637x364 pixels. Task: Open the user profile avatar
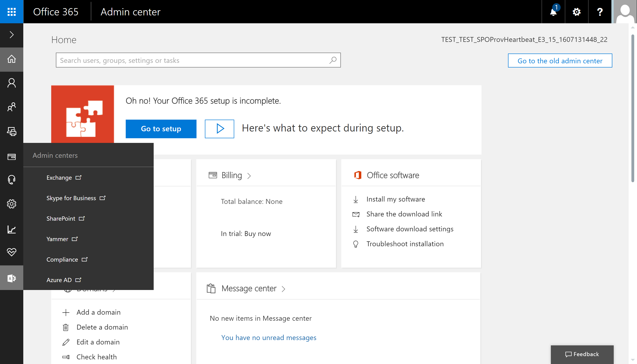(x=625, y=11)
